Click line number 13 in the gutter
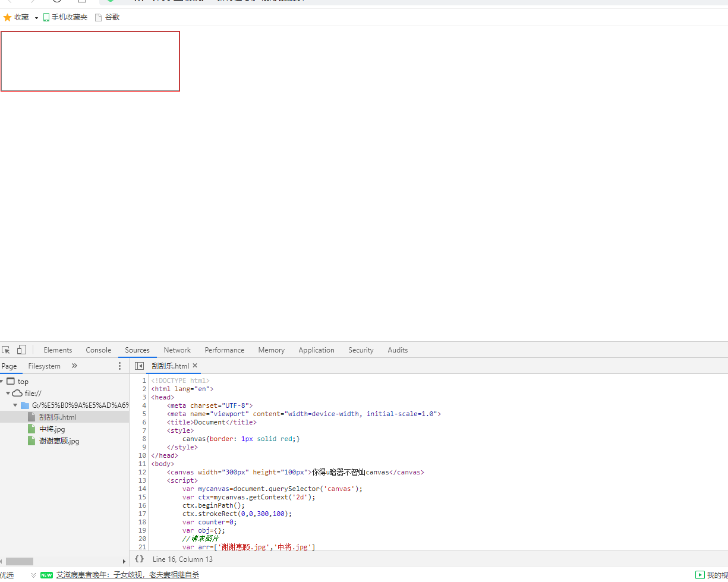Screen dimensions: 728x582 pos(142,480)
